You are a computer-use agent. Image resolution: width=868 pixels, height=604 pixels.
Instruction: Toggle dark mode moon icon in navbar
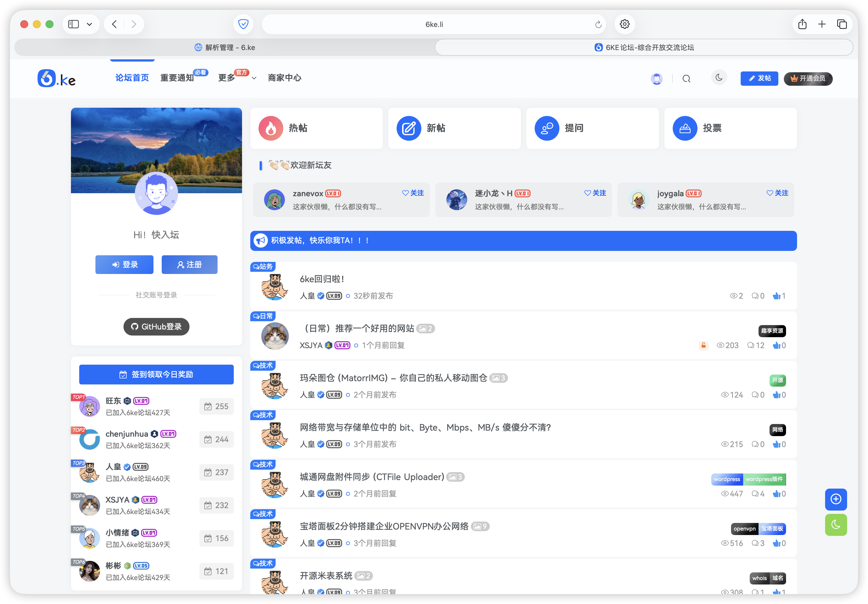pyautogui.click(x=719, y=77)
